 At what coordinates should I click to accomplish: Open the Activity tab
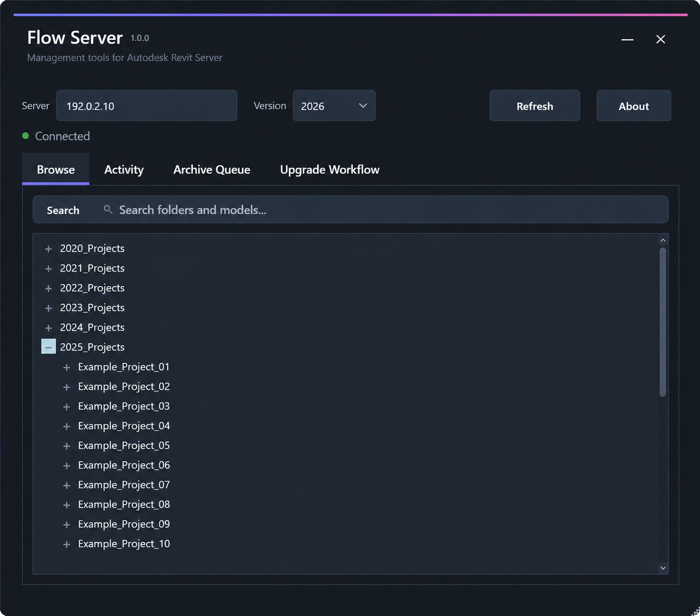pyautogui.click(x=124, y=169)
